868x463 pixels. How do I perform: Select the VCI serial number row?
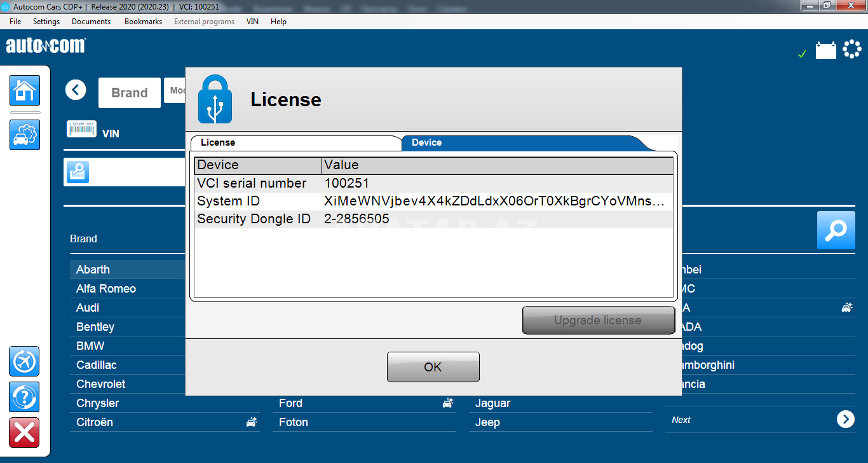[433, 183]
